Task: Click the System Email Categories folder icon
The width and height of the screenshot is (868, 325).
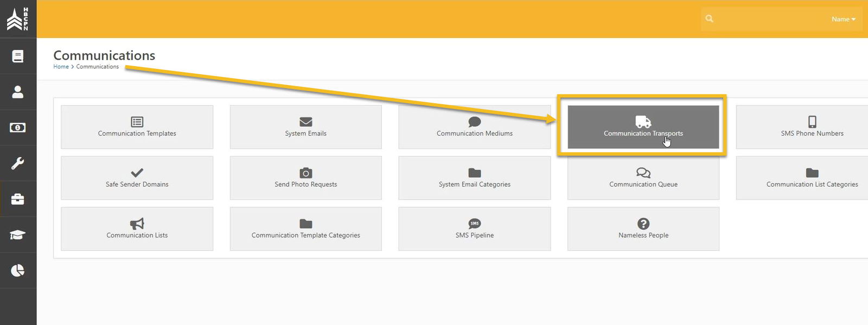Action: click(475, 173)
